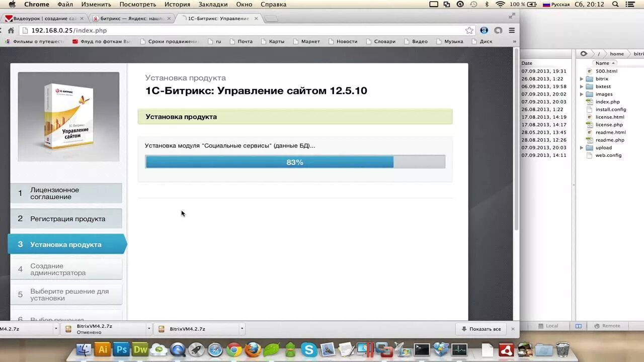644x362 pixels.
Task: Open the Закладки menu
Action: coord(212,4)
